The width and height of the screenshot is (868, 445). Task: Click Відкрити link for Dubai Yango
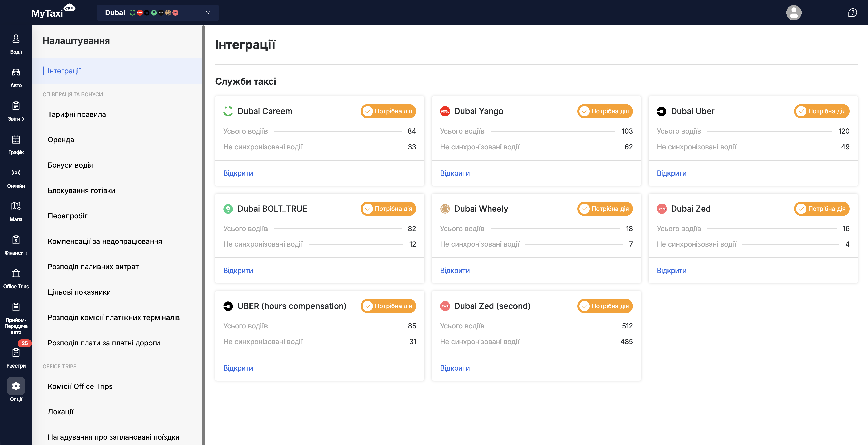point(455,173)
